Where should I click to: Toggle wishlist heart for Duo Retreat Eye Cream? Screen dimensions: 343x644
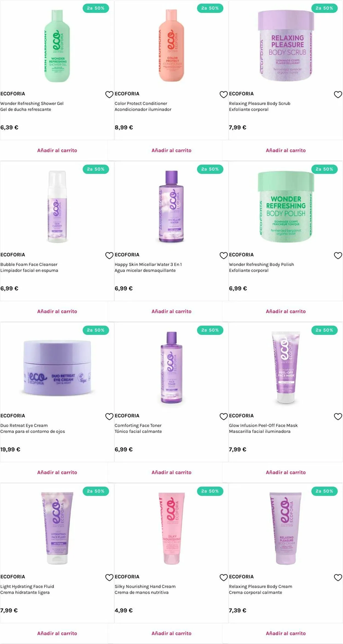[109, 417]
